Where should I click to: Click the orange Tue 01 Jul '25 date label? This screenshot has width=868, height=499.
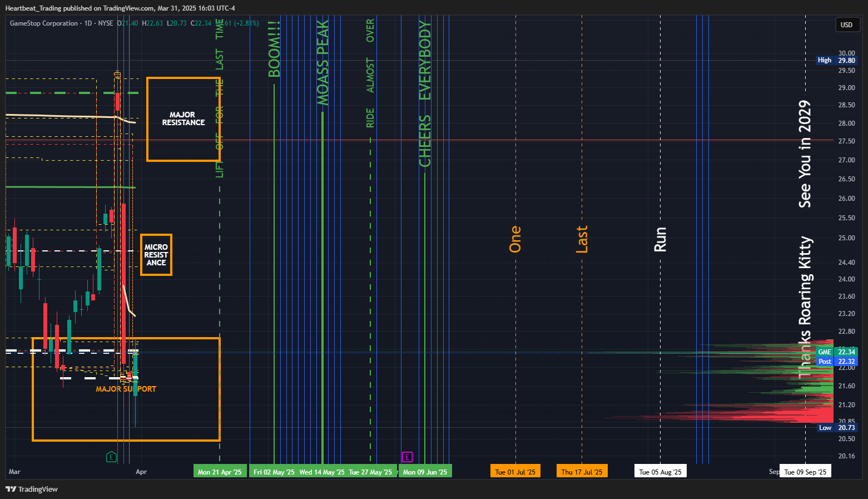click(x=515, y=472)
